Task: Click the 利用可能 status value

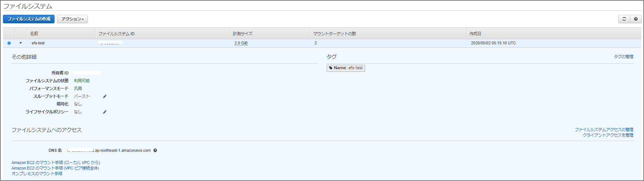Action: click(x=82, y=81)
